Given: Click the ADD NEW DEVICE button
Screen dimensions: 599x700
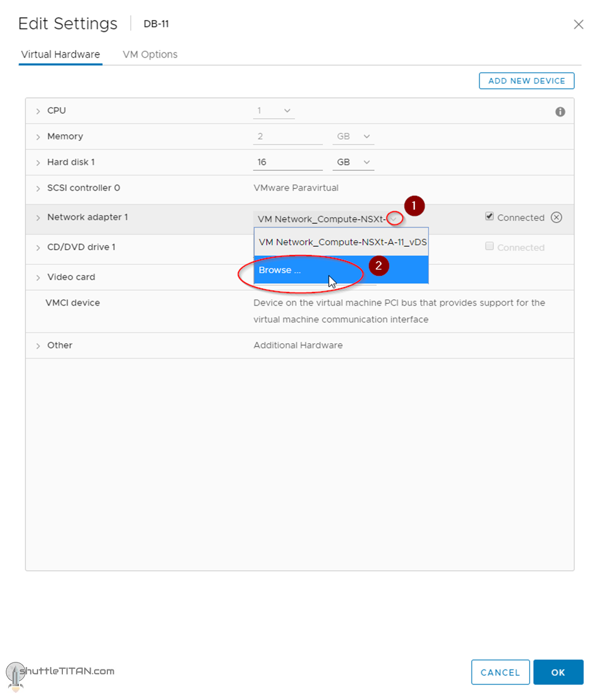Looking at the screenshot, I should click(x=526, y=81).
